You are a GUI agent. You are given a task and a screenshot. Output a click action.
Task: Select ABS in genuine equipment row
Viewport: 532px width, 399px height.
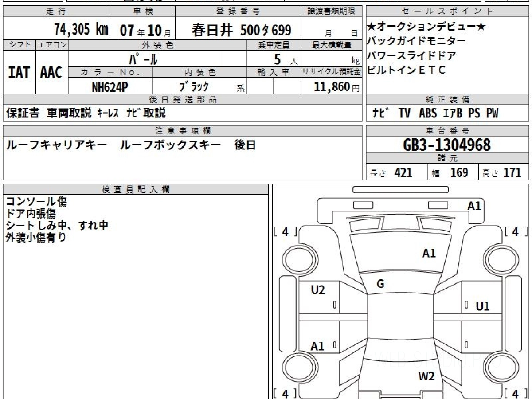click(x=428, y=113)
